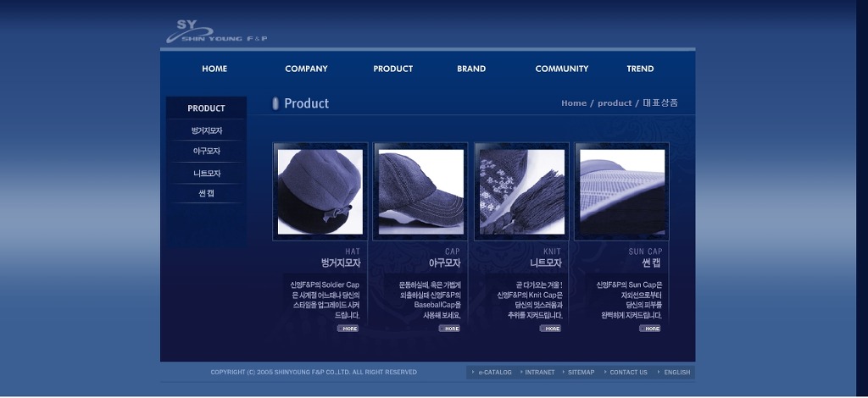Open the SITEMAP footer link
868x398 pixels.
tap(581, 372)
